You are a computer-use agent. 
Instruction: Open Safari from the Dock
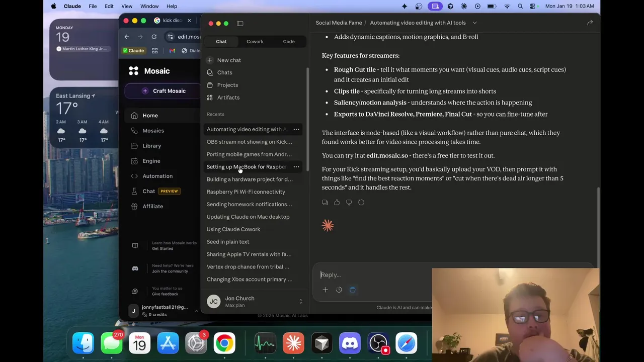tap(406, 343)
